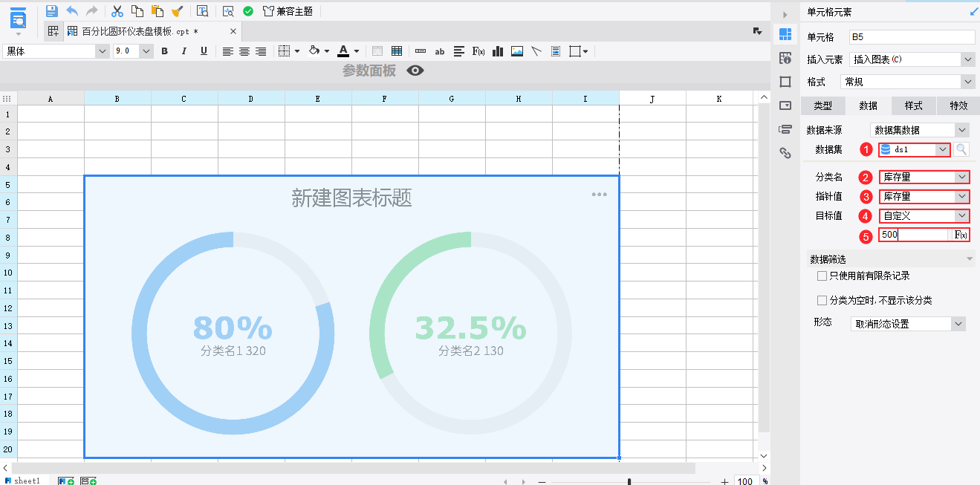Copy the selected cell
980x485 pixels.
tap(137, 11)
